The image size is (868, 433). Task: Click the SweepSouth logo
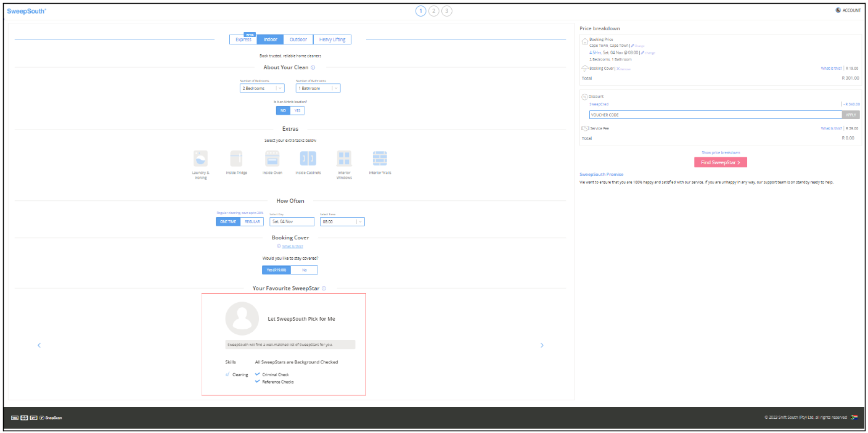[27, 10]
